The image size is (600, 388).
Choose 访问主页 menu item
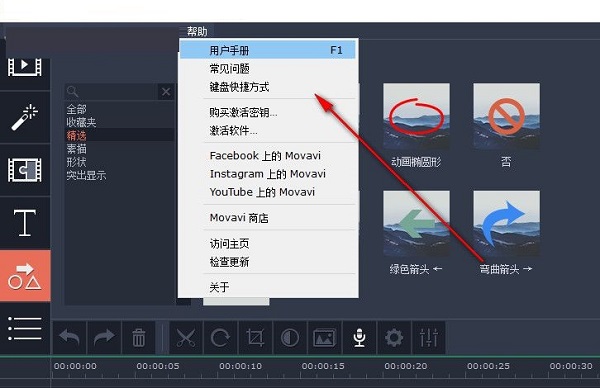pos(268,243)
